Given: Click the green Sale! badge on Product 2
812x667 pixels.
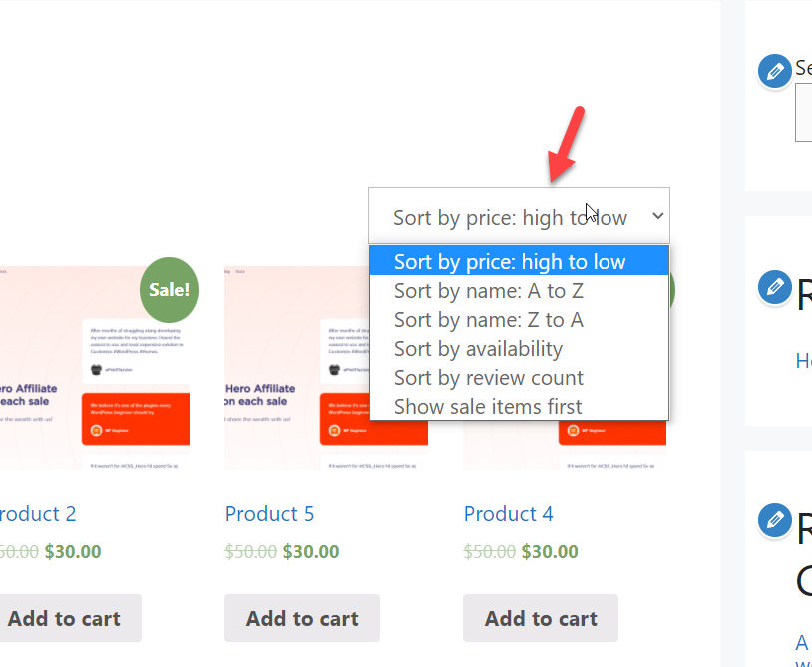Looking at the screenshot, I should click(169, 290).
